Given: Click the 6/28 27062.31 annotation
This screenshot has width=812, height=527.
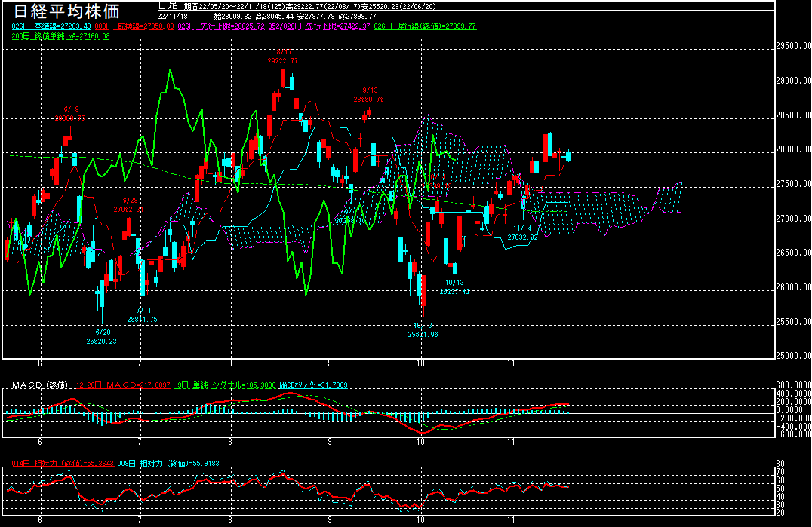Looking at the screenshot, I should tap(128, 205).
